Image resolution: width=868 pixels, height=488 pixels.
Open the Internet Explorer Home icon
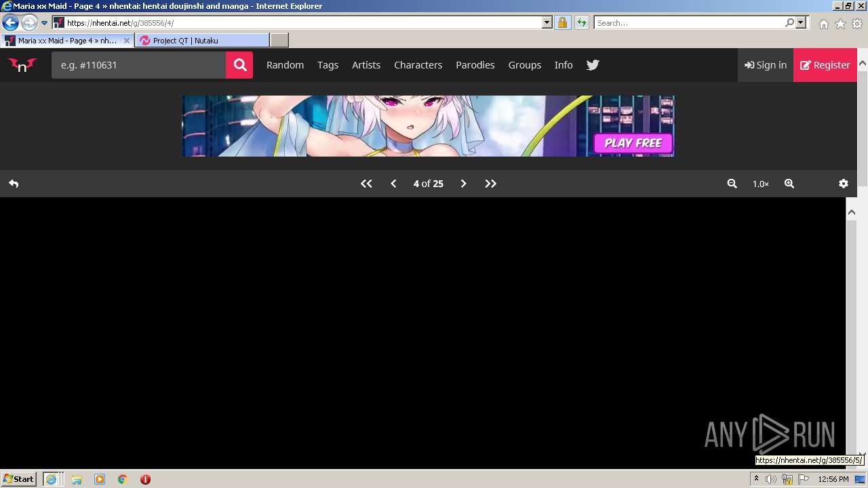(x=823, y=24)
